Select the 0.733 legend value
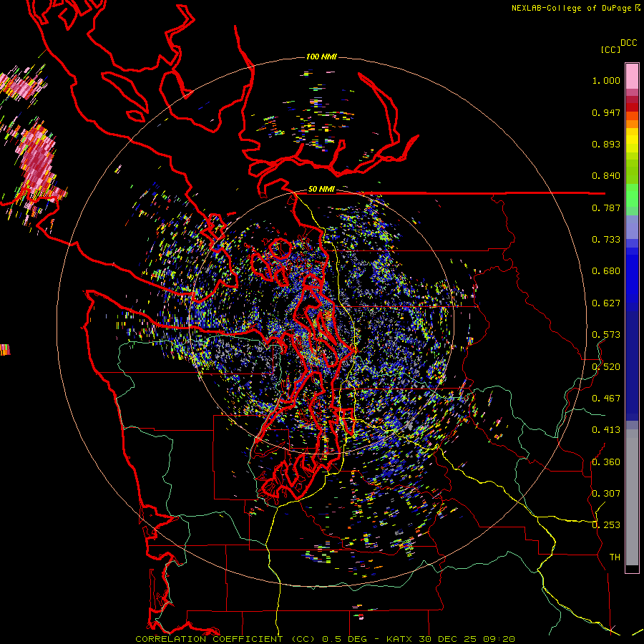 point(606,240)
